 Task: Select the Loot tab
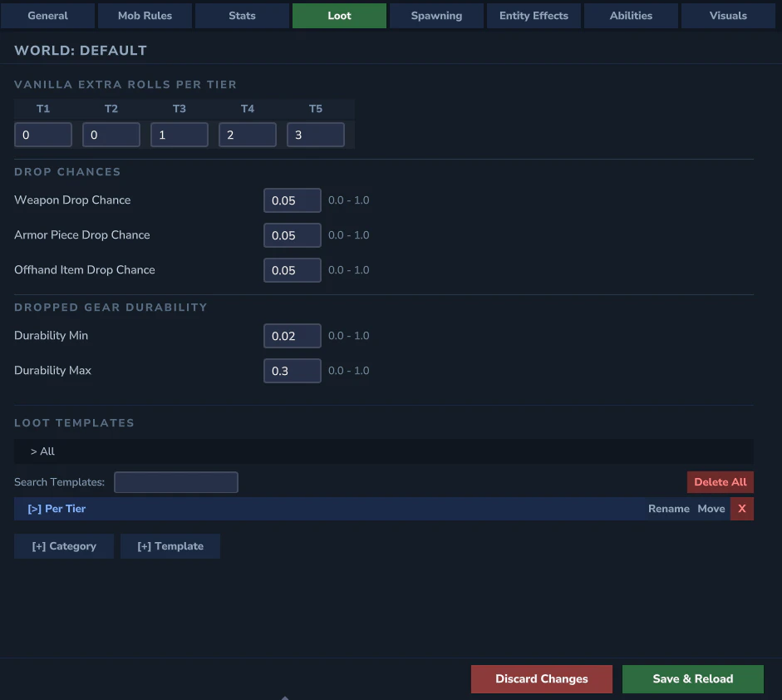pyautogui.click(x=339, y=16)
